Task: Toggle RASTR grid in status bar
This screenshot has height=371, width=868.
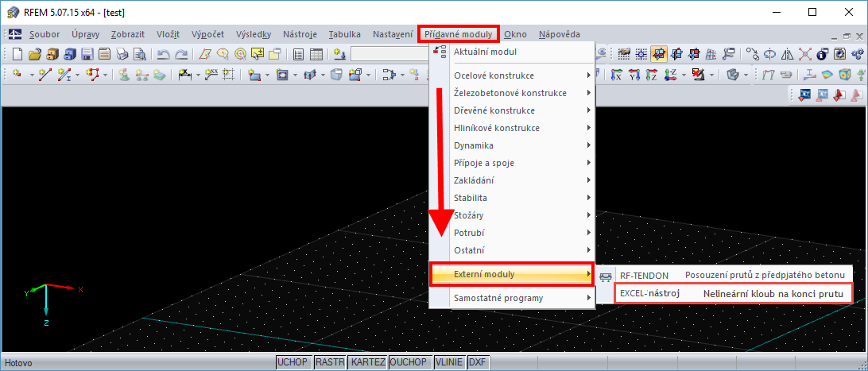Action: click(x=331, y=362)
